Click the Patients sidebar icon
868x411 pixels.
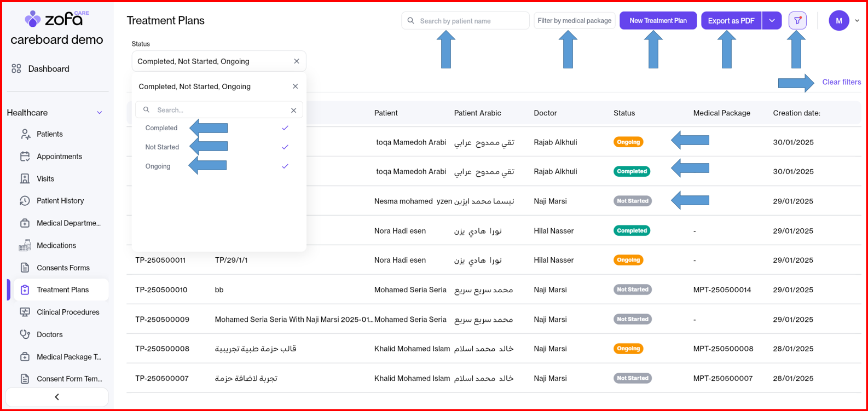pyautogui.click(x=25, y=134)
